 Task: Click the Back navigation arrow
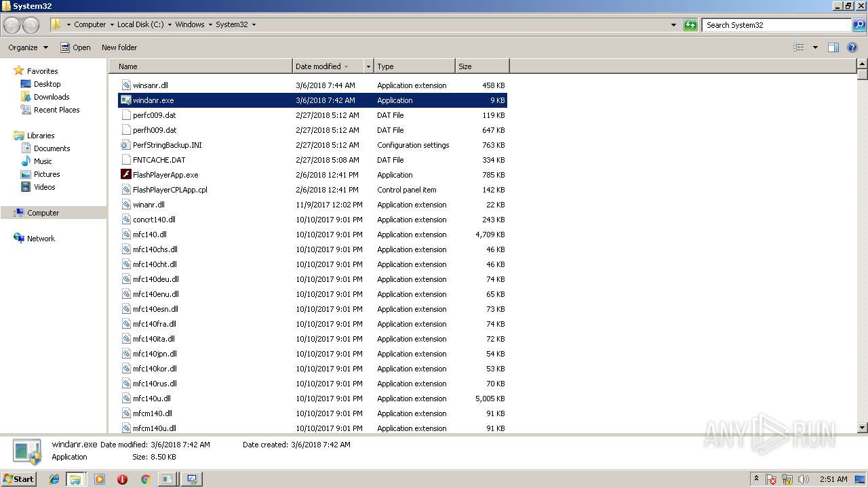click(x=12, y=25)
